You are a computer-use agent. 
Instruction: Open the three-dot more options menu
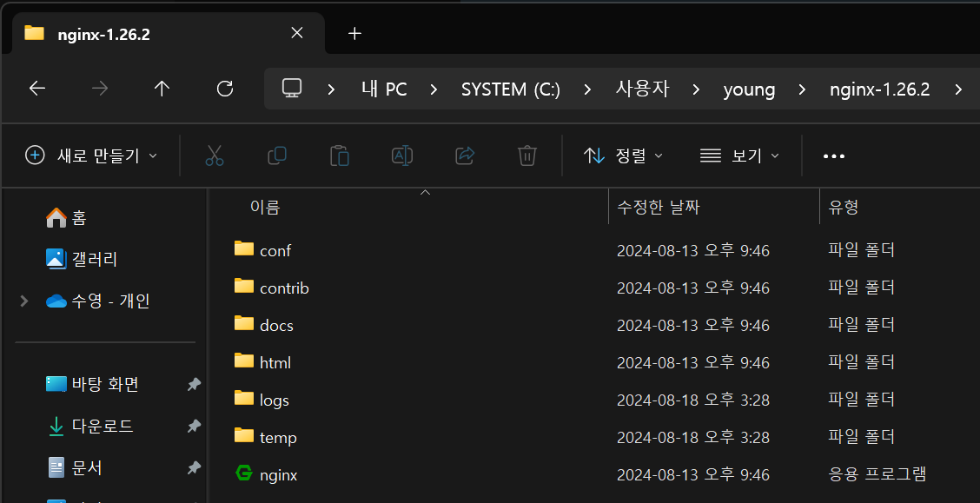(834, 156)
